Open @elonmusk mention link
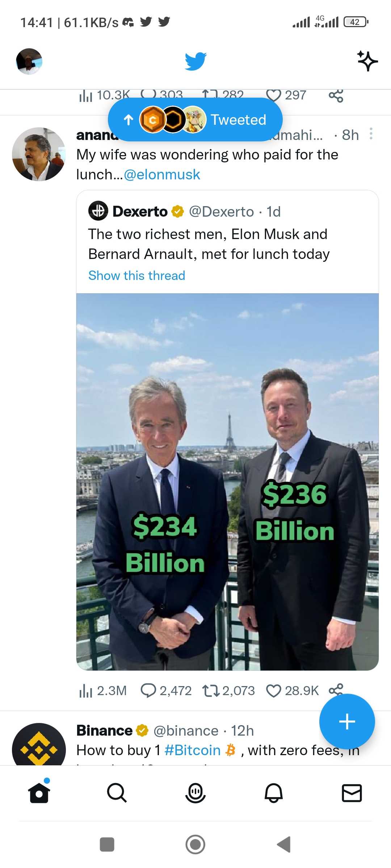The image size is (391, 868). point(162,175)
